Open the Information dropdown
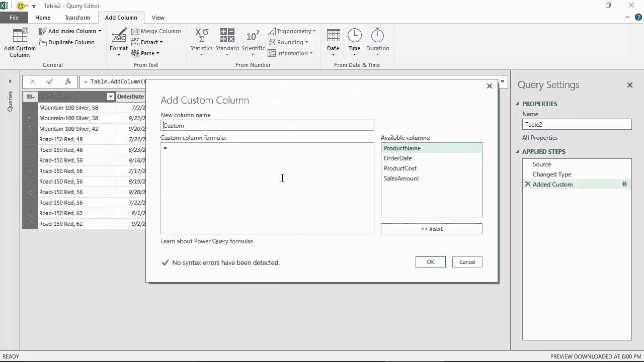Viewport: 644px width, 362px height. (x=290, y=53)
